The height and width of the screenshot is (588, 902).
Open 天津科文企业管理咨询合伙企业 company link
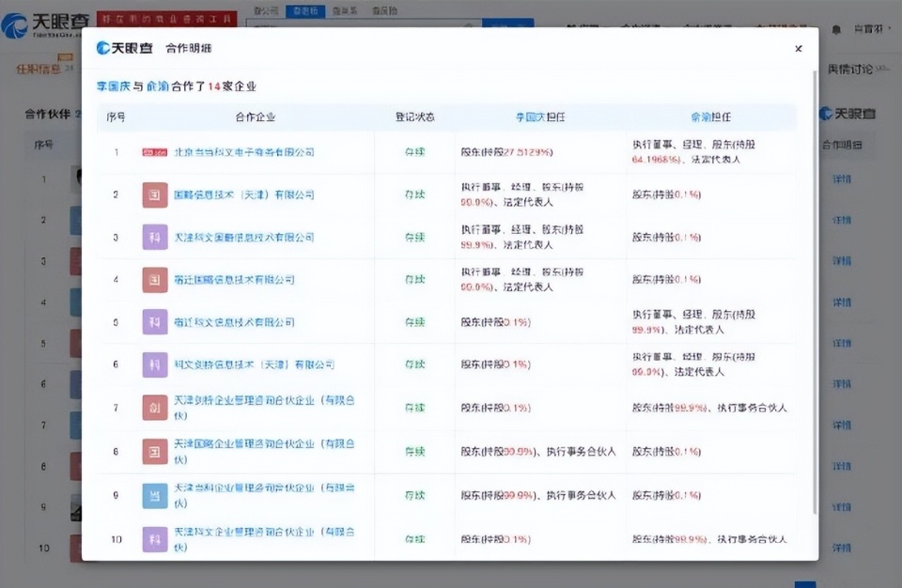[x=264, y=539]
